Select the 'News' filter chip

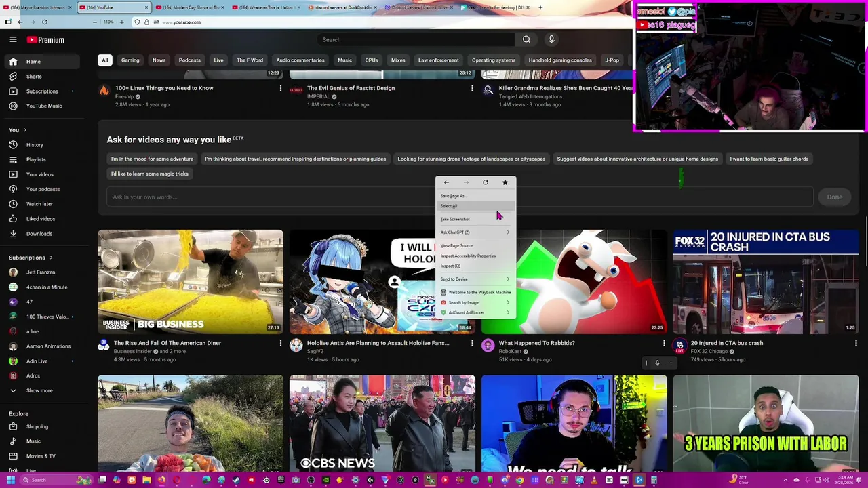pos(159,60)
